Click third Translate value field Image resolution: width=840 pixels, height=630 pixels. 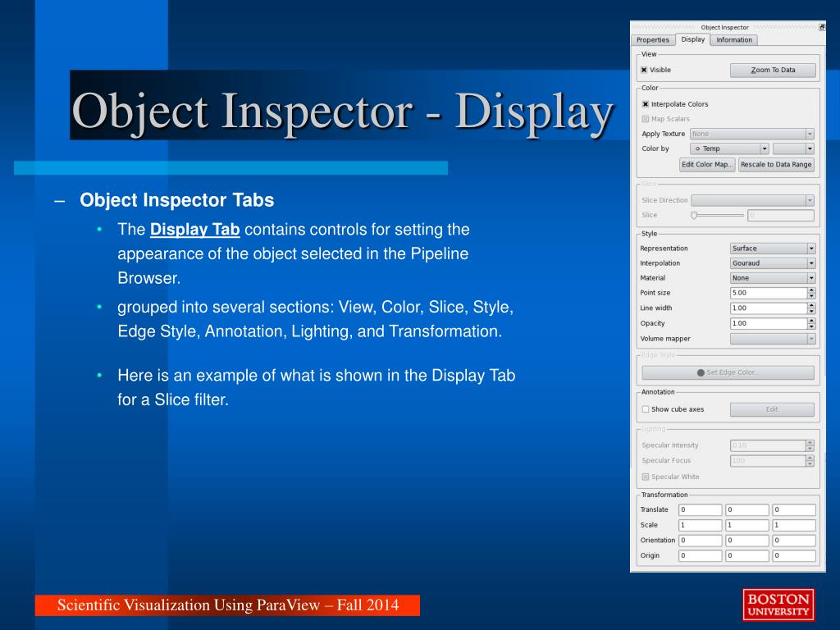[x=794, y=510]
